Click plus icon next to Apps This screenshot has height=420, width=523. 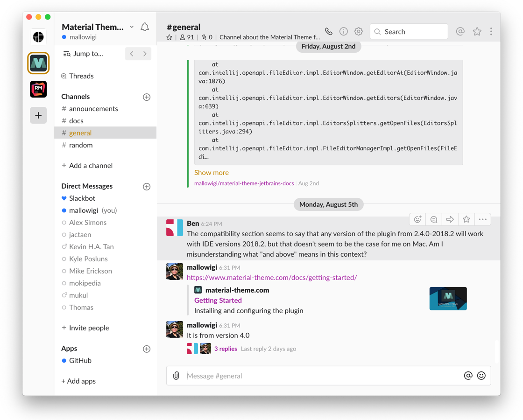147,349
